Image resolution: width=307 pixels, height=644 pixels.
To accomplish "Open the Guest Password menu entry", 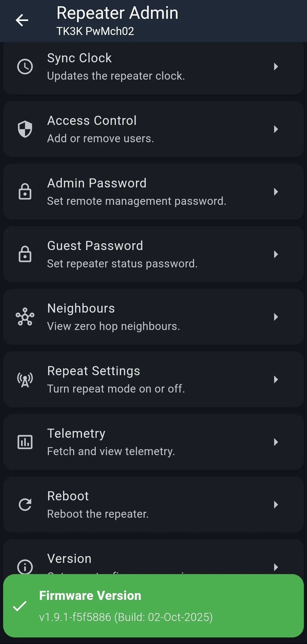I will click(153, 254).
